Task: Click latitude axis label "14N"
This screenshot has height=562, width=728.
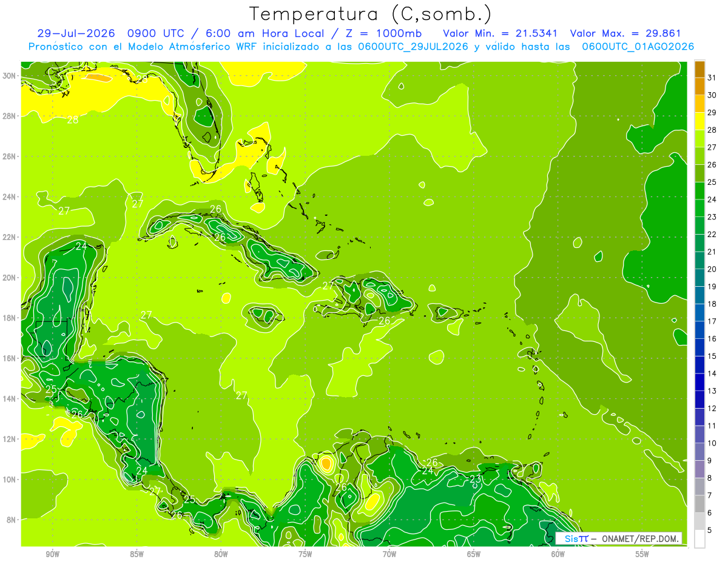Action: click(x=10, y=398)
